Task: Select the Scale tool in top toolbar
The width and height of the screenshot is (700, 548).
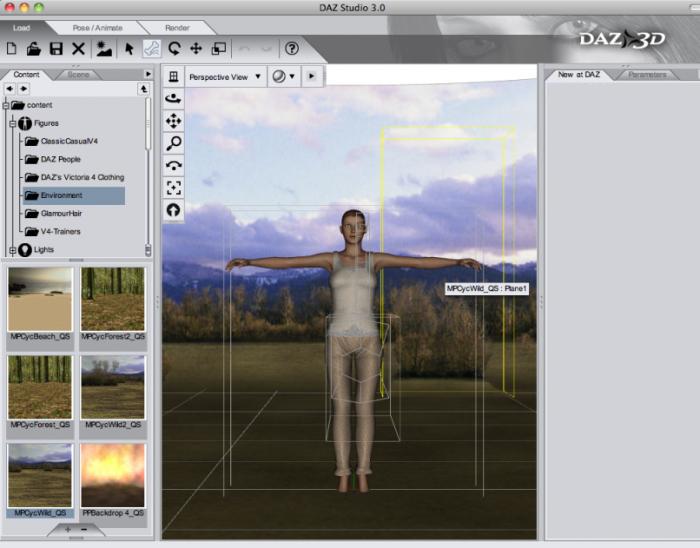Action: click(218, 48)
